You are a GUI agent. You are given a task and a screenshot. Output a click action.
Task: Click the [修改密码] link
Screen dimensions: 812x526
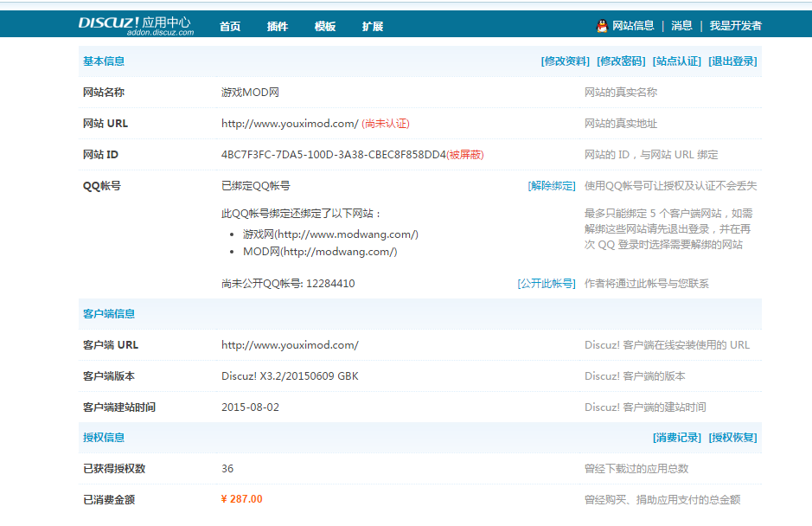tap(621, 61)
